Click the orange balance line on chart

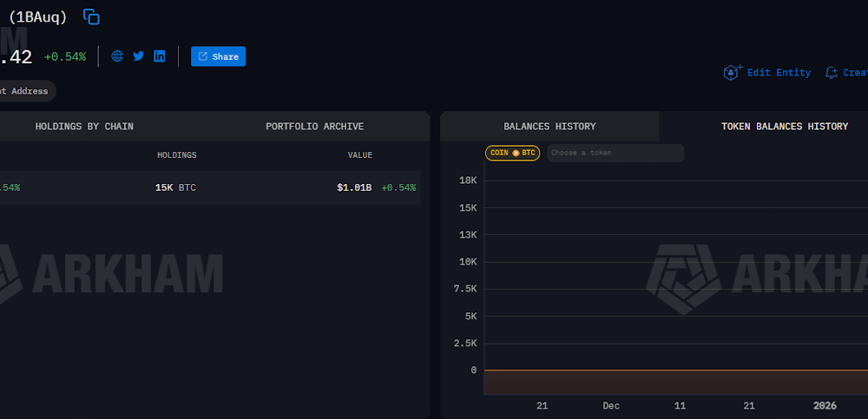pos(676,370)
